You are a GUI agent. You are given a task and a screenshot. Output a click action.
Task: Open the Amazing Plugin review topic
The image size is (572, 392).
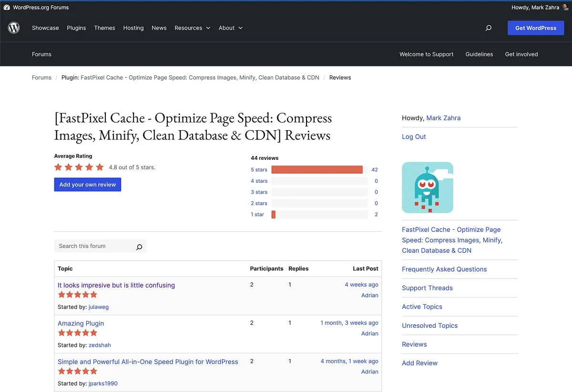pos(81,323)
